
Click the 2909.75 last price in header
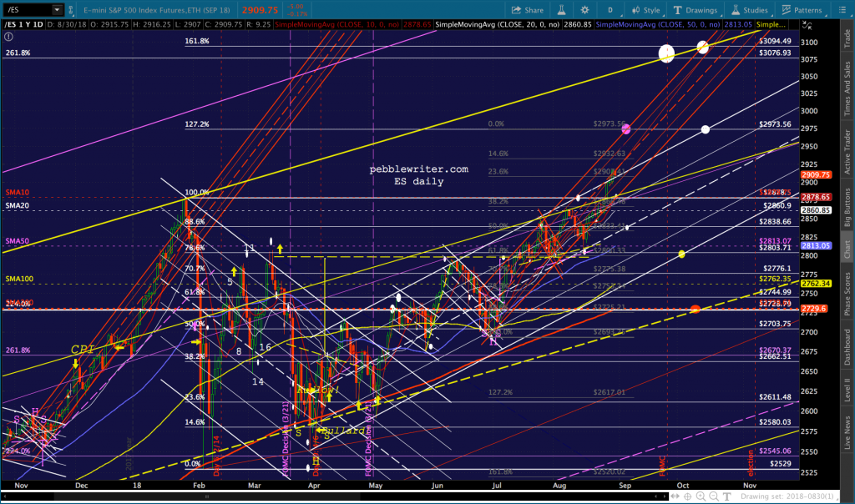coord(261,10)
